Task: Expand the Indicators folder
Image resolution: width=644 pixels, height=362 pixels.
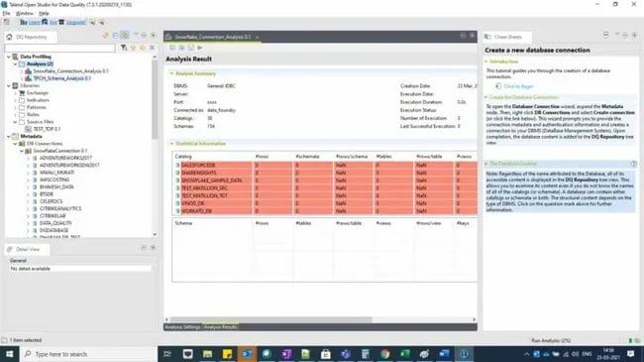Action: click(x=15, y=100)
